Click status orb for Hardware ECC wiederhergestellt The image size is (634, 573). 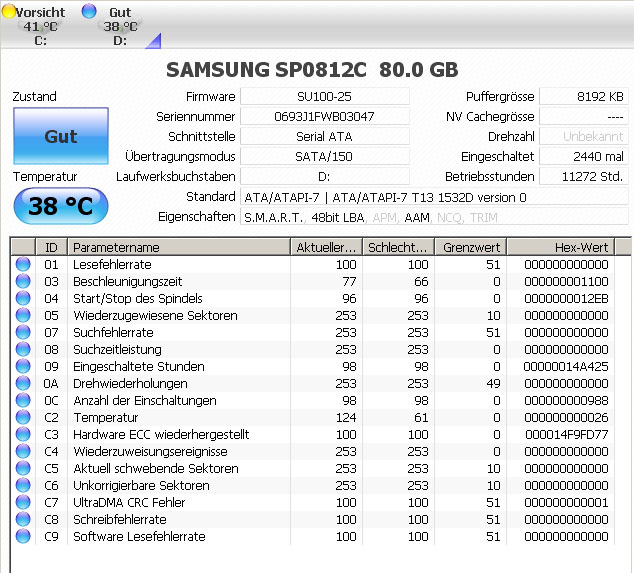point(23,434)
